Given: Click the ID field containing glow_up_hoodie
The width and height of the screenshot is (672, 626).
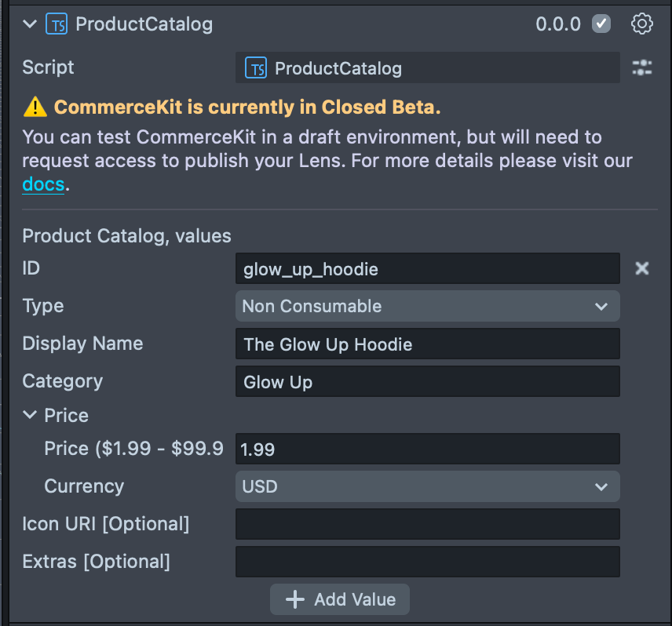Looking at the screenshot, I should 427,269.
